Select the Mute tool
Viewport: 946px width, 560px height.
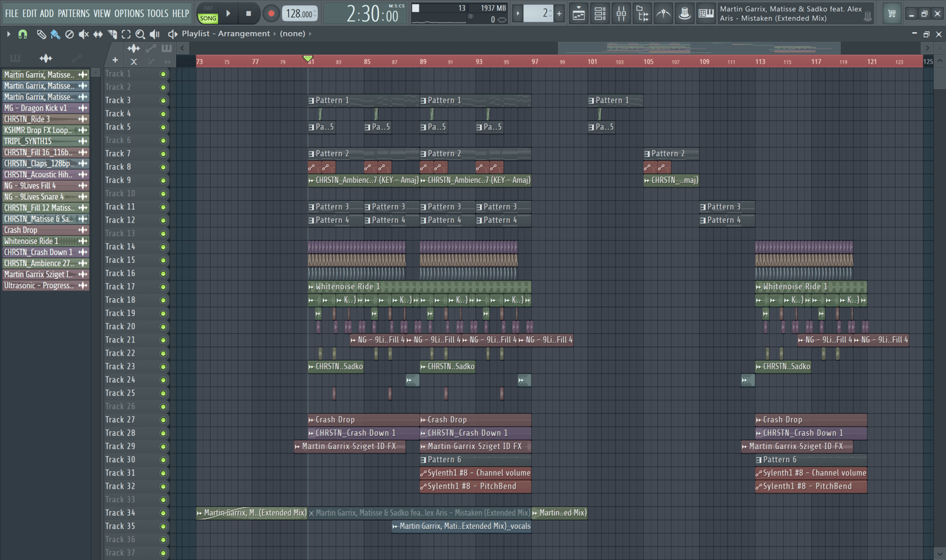(x=84, y=34)
